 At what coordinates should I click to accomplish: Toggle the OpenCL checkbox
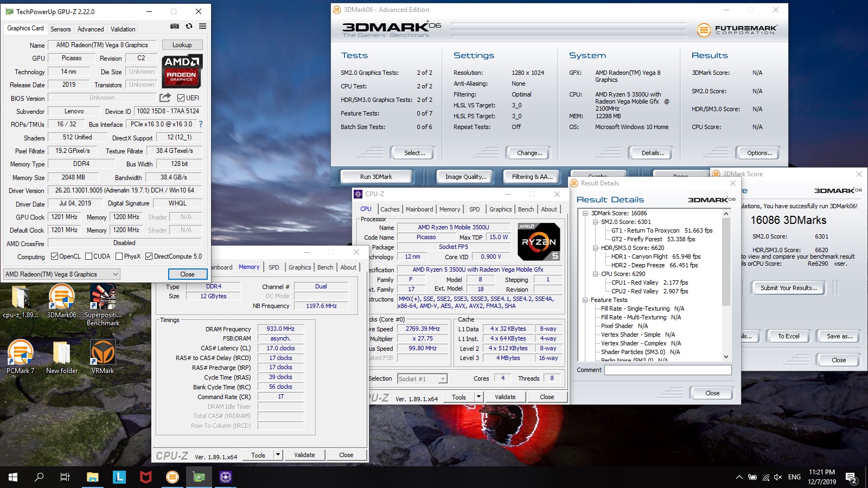(x=54, y=256)
